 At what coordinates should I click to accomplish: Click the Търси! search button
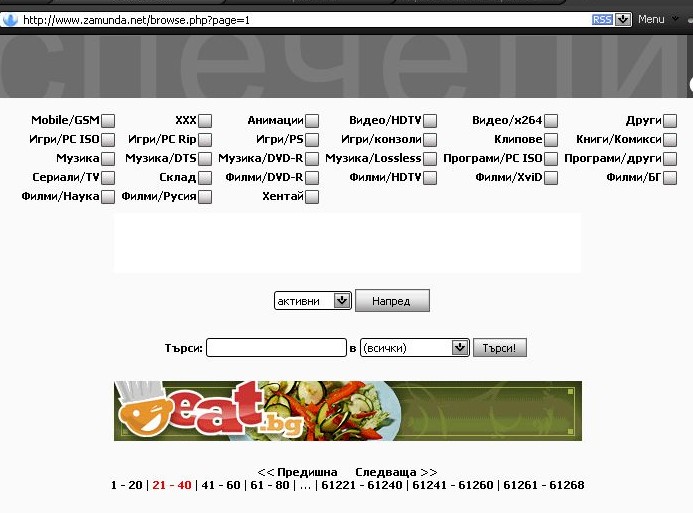pyautogui.click(x=499, y=348)
